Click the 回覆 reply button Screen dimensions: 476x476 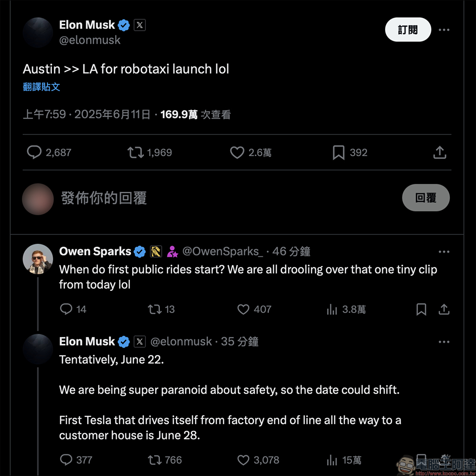[x=426, y=198]
